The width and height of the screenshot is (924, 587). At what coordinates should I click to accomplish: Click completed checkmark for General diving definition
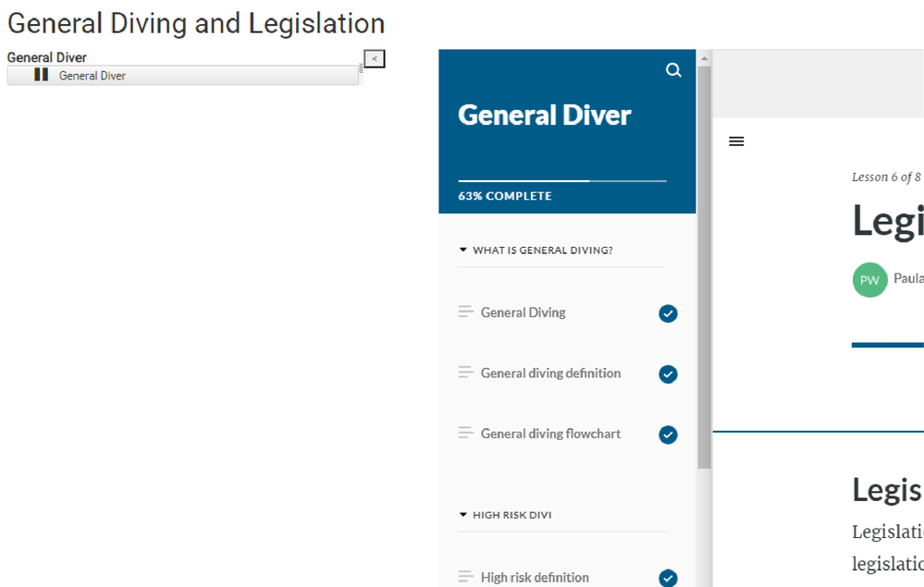pyautogui.click(x=668, y=374)
